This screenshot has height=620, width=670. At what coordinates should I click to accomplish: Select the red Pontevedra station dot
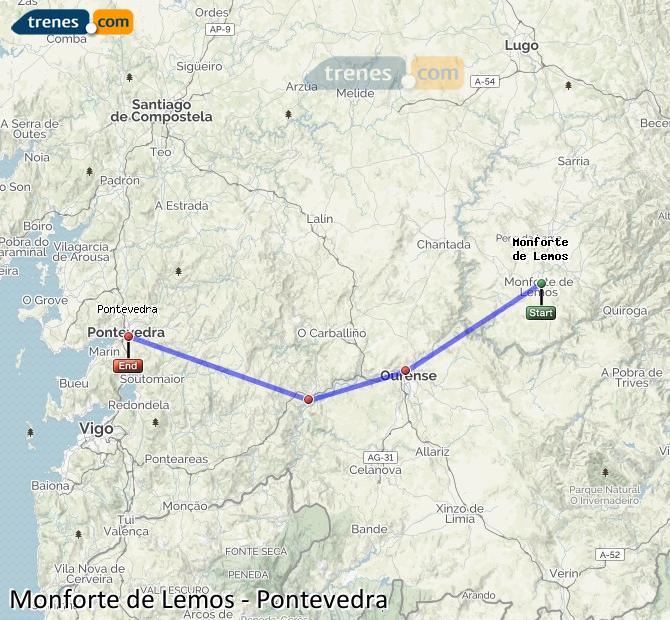point(128,337)
